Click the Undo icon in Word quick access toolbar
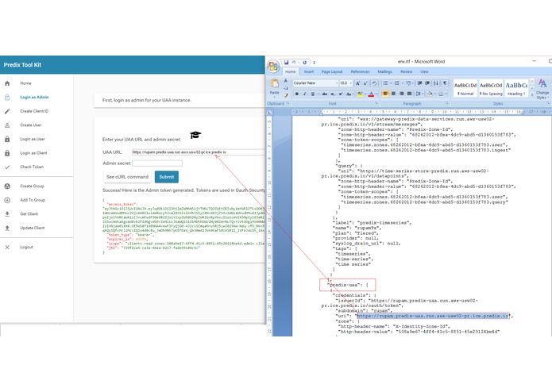Viewport: 552px width, 392px height. tap(294, 63)
